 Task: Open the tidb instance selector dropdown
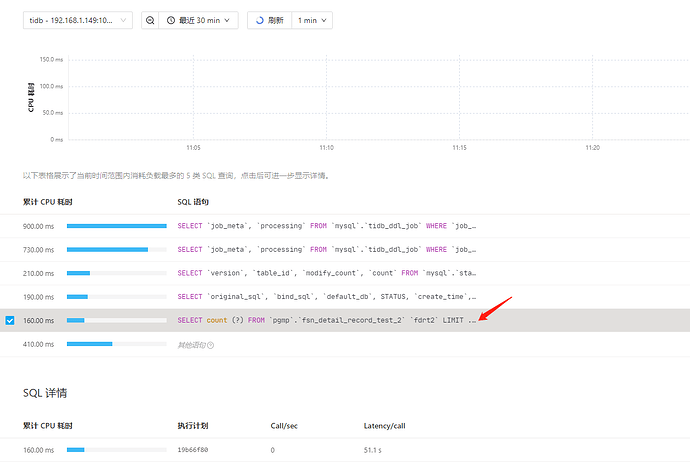(77, 20)
